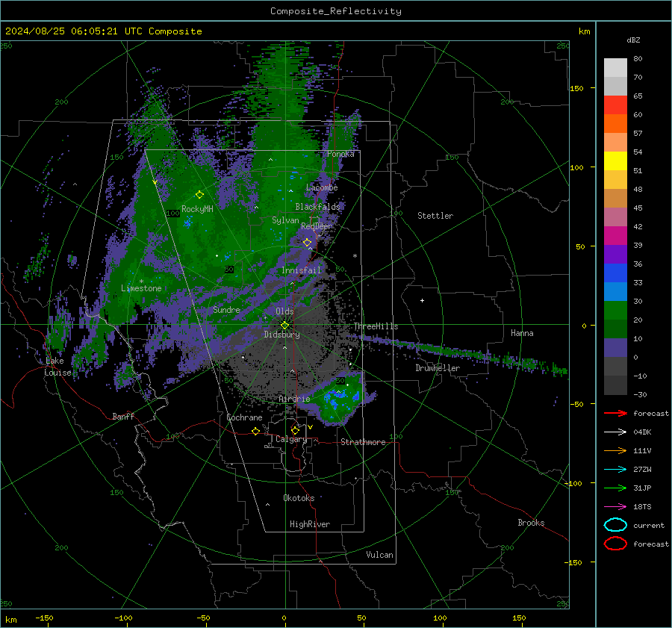Select the Olds label
672x628 pixels.
click(x=284, y=311)
